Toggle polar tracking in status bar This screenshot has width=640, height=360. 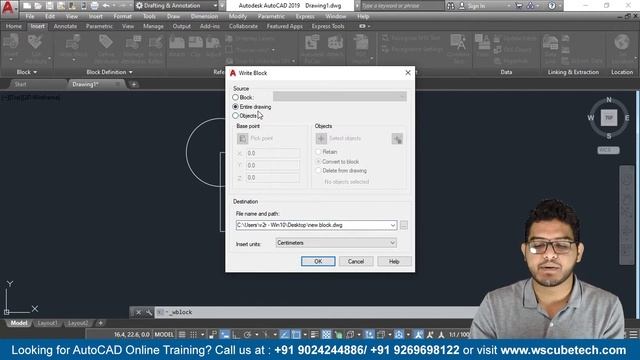(247, 335)
